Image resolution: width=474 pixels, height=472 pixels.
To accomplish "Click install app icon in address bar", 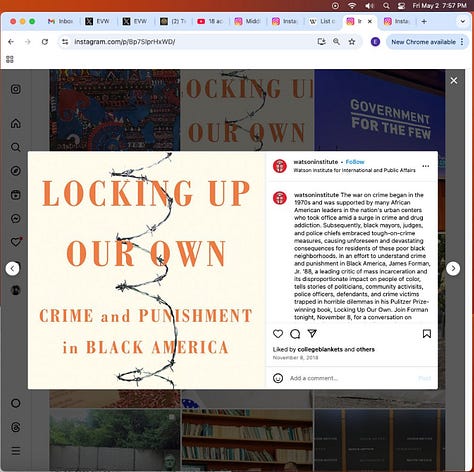I will 321,42.
